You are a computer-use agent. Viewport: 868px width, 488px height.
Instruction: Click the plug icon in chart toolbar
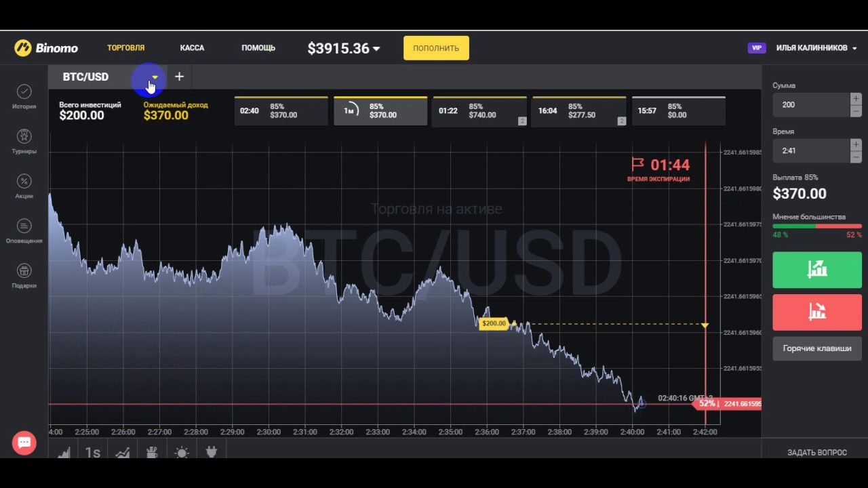click(x=211, y=452)
